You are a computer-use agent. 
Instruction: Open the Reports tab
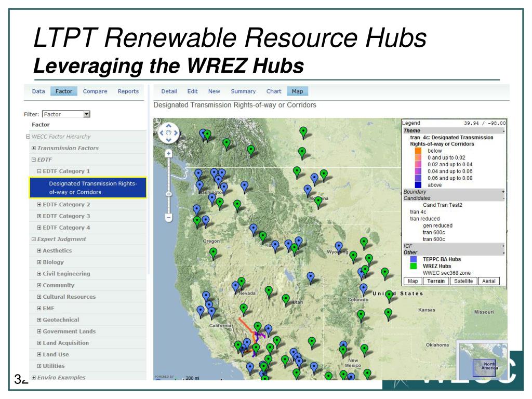[128, 91]
